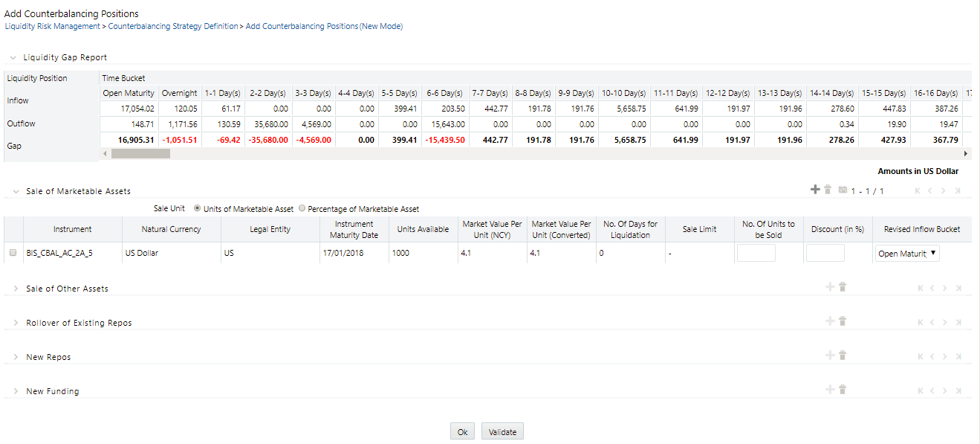Open Counterbalancing Strategy Definition breadcrumb
Viewport: 980px width, 444px height.
173,26
